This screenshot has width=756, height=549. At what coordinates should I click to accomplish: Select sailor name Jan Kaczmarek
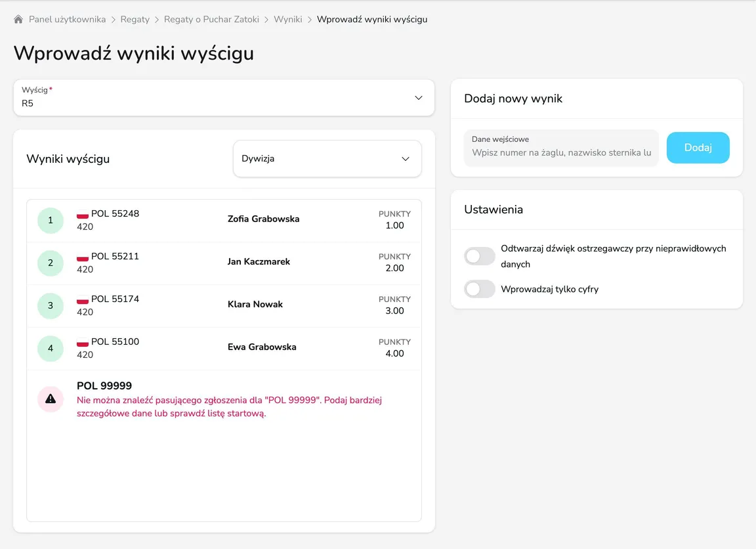pos(259,261)
